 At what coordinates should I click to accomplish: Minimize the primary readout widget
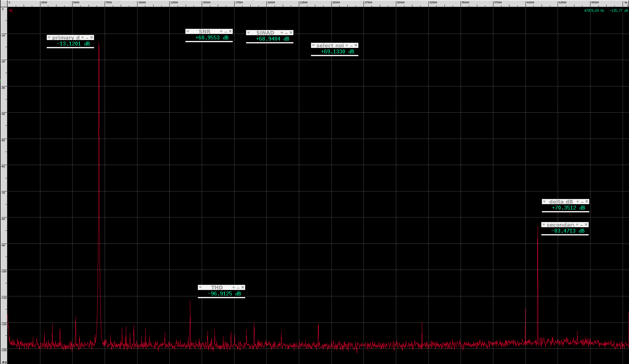87,38
